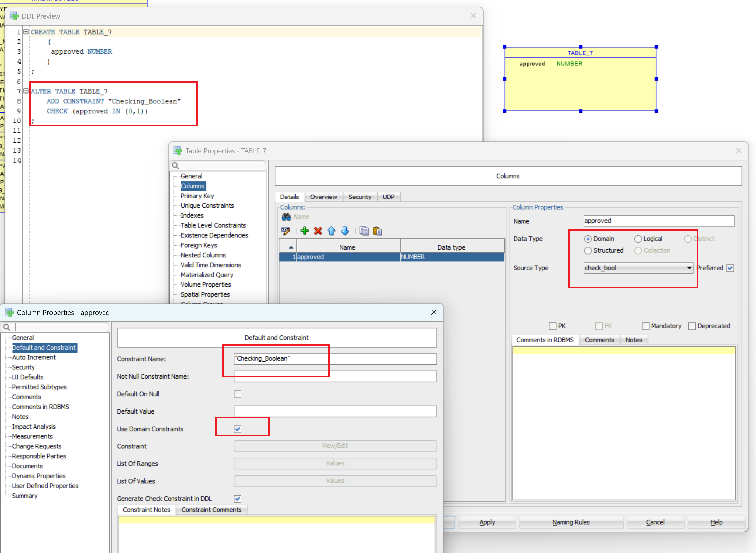The height and width of the screenshot is (553, 756).
Task: Switch to the Overview tab
Action: [x=323, y=197]
